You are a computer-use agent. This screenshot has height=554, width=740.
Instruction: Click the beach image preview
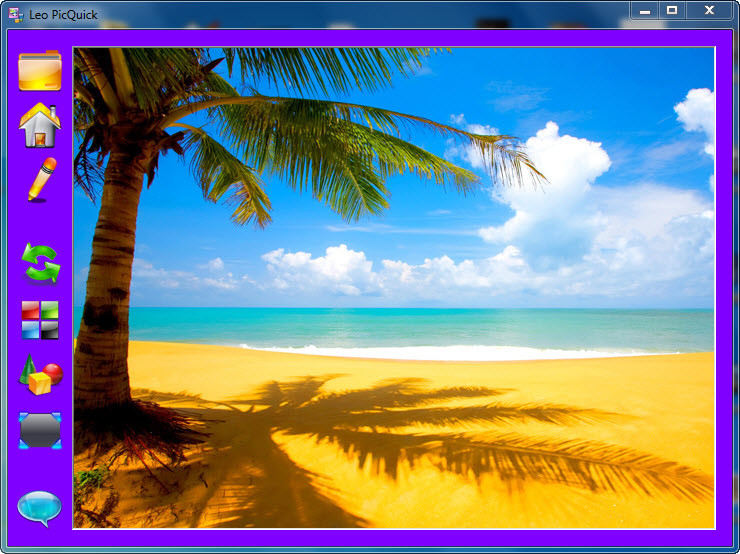[x=394, y=288]
